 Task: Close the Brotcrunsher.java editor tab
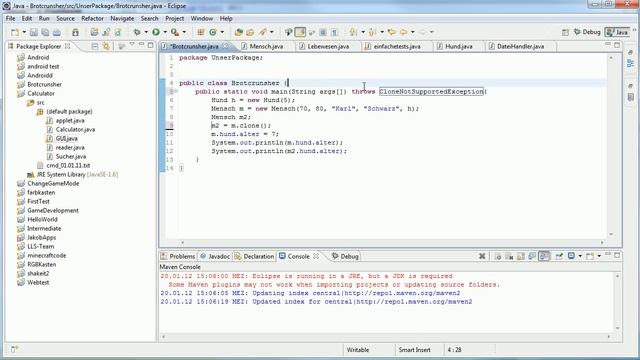225,46
